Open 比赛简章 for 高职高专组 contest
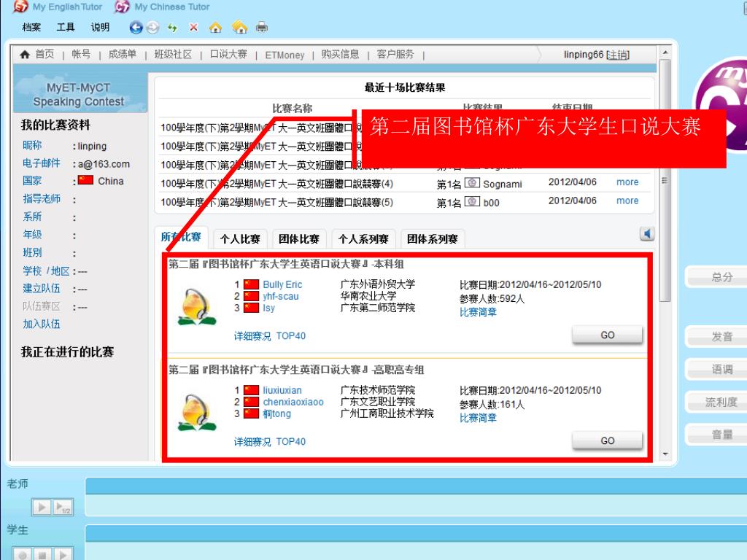The image size is (747, 560). (x=478, y=418)
